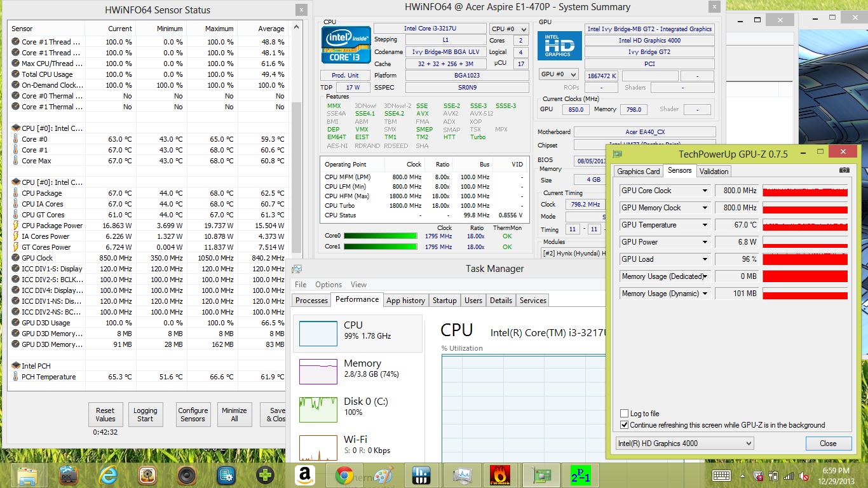Image resolution: width=868 pixels, height=488 pixels.
Task: Switch to Processes tab in Task Manager
Action: coord(311,301)
